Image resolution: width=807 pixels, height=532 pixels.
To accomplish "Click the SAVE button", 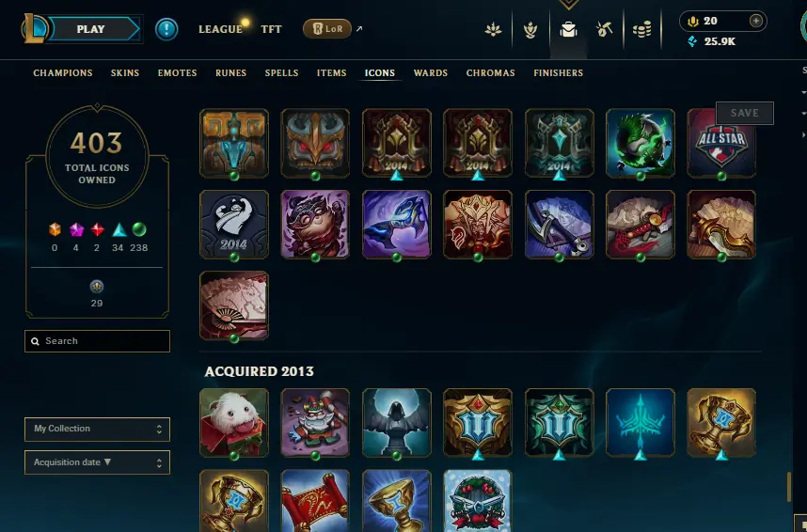I will (744, 113).
